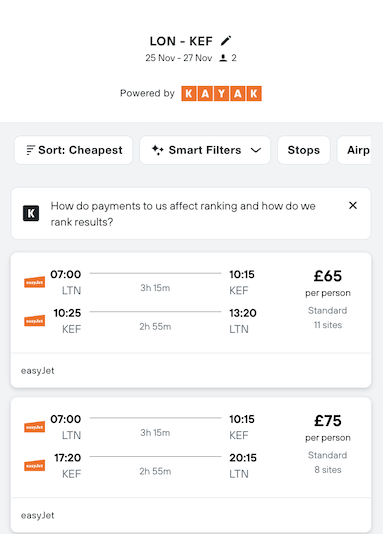Screen dimensions: 383x534
Task: Expand the Smart Filters chevron
Action: click(x=256, y=150)
